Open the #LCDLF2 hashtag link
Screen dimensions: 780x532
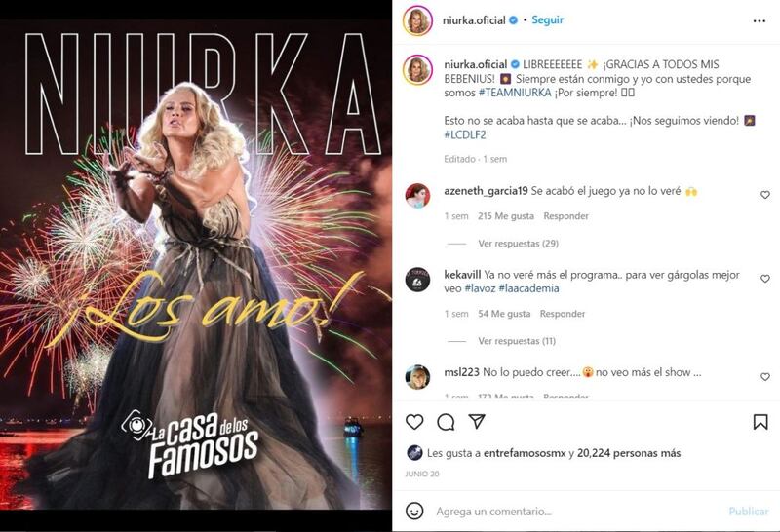[465, 134]
